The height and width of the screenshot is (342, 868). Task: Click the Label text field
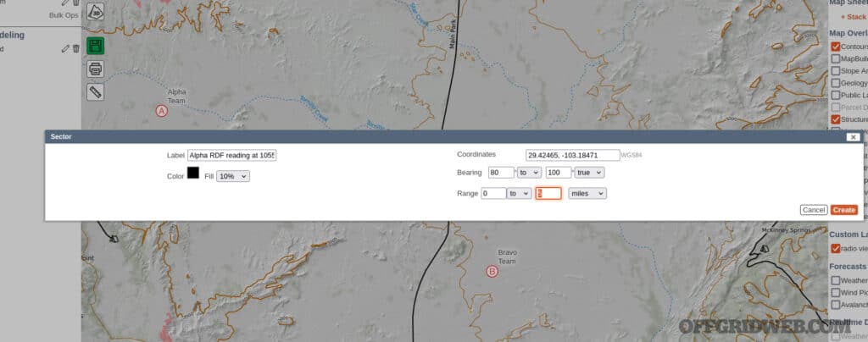coord(232,155)
